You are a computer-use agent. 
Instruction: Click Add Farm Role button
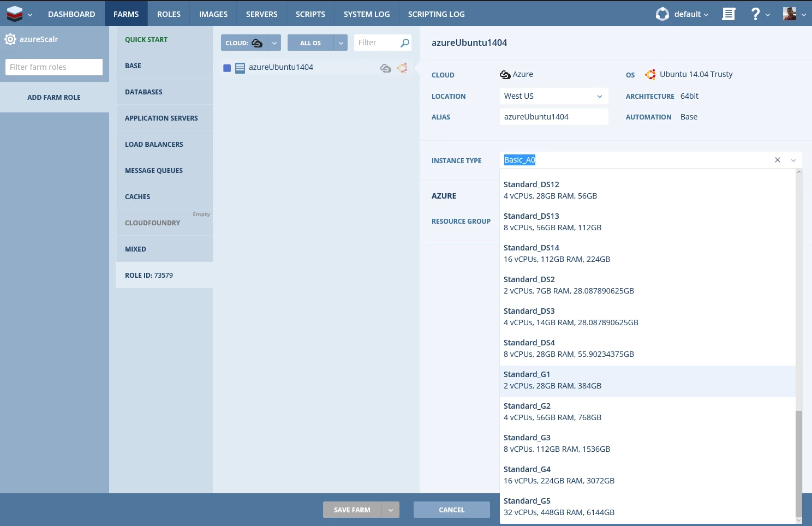point(54,97)
